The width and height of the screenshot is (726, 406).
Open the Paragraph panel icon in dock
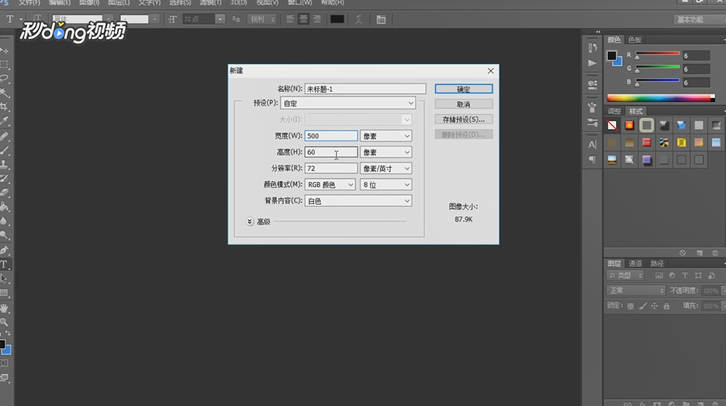point(592,160)
